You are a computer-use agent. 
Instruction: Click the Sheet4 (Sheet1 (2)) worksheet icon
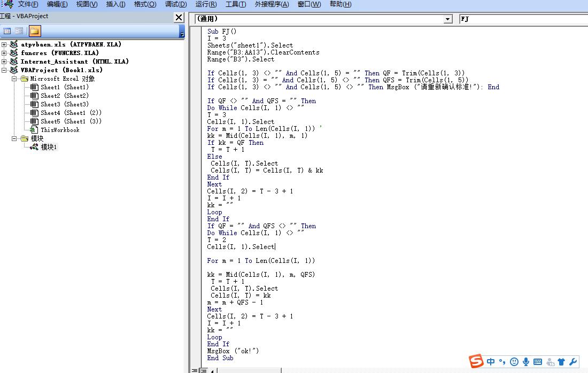click(35, 113)
